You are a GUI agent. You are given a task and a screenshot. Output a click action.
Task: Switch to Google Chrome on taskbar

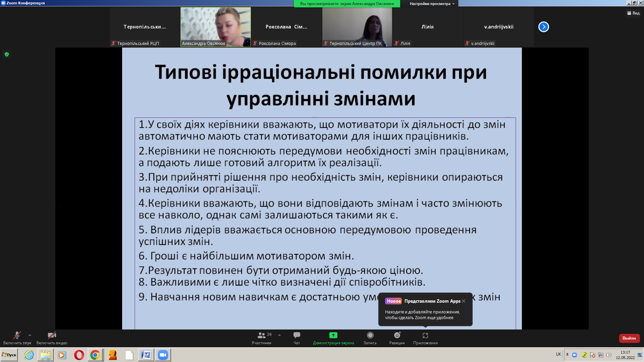pyautogui.click(x=95, y=355)
